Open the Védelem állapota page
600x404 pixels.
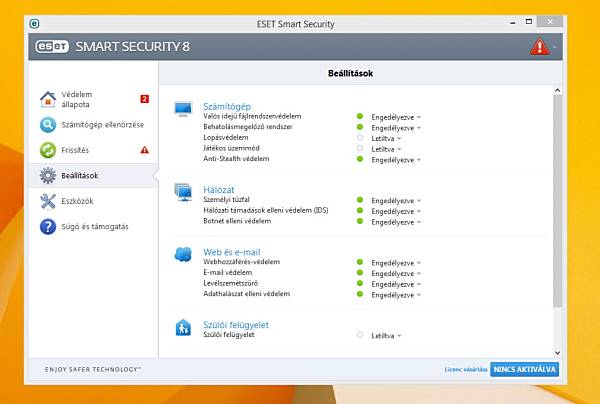point(93,99)
